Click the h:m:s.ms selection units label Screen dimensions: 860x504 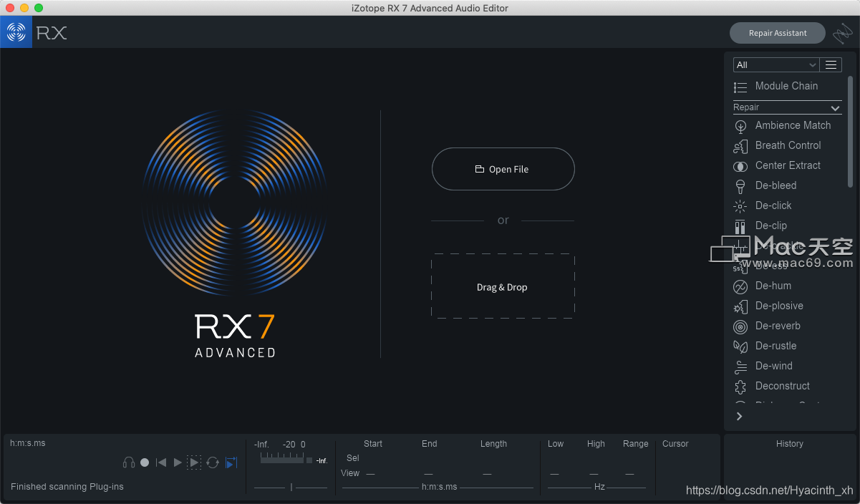tap(439, 487)
